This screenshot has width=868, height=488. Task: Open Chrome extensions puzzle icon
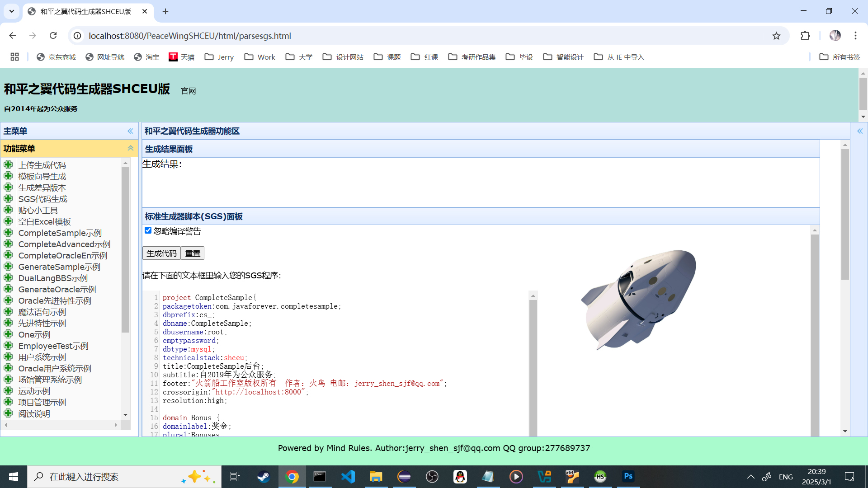(x=805, y=36)
